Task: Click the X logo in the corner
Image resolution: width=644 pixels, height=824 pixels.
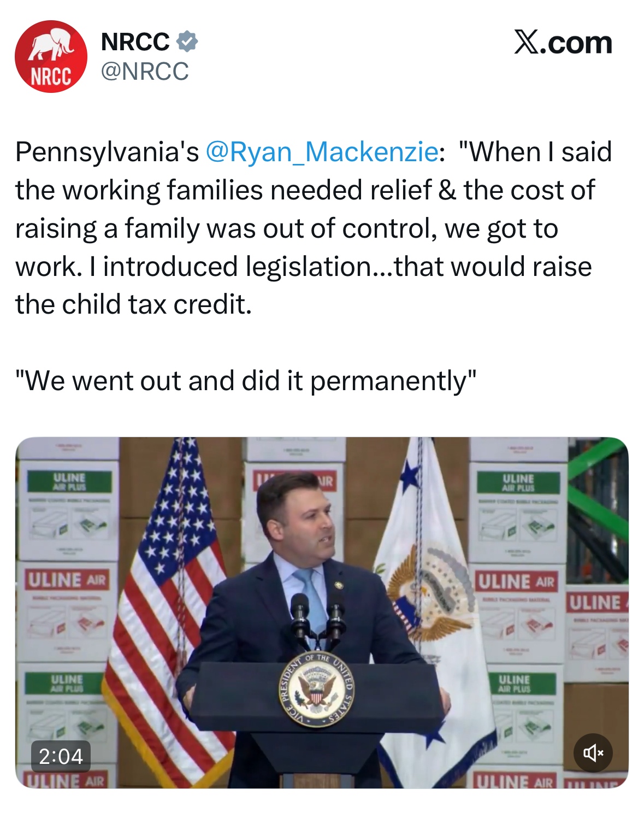Action: pyautogui.click(x=527, y=43)
